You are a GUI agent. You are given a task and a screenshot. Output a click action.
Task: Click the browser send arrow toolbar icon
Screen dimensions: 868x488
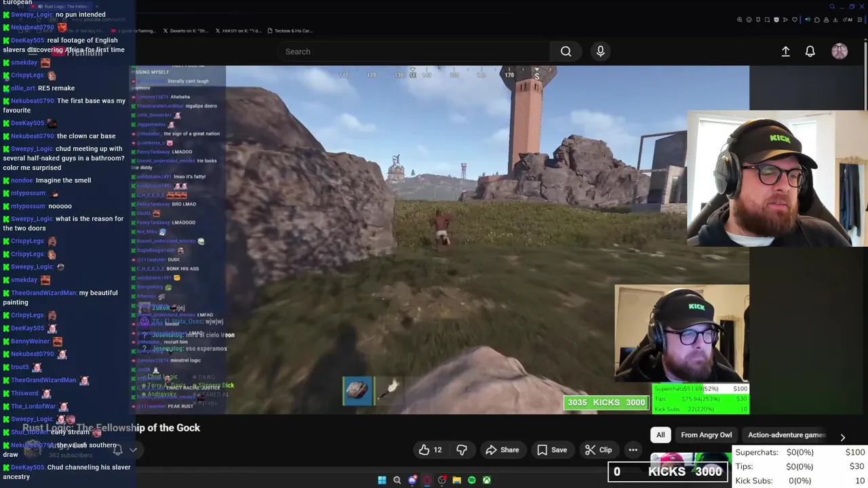click(785, 20)
